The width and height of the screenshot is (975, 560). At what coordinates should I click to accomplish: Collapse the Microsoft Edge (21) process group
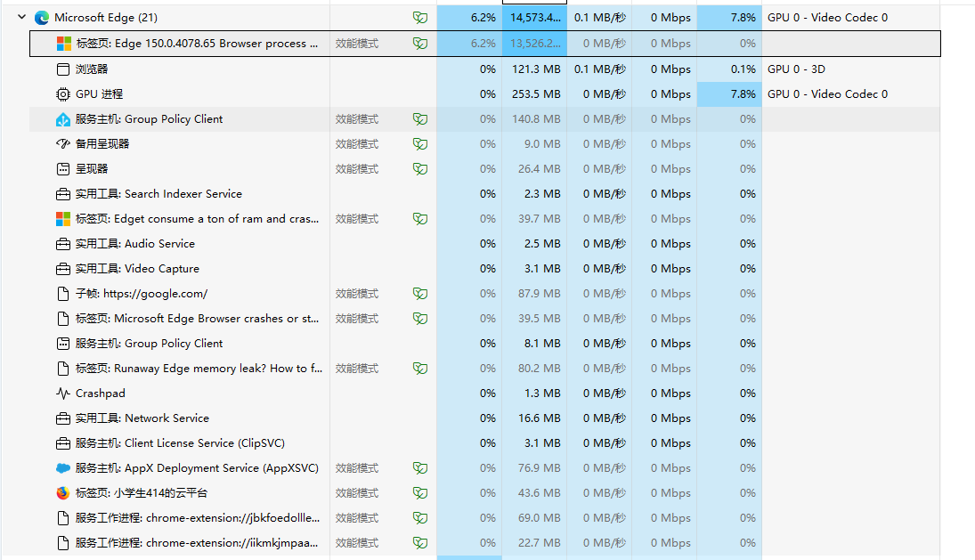pyautogui.click(x=21, y=17)
